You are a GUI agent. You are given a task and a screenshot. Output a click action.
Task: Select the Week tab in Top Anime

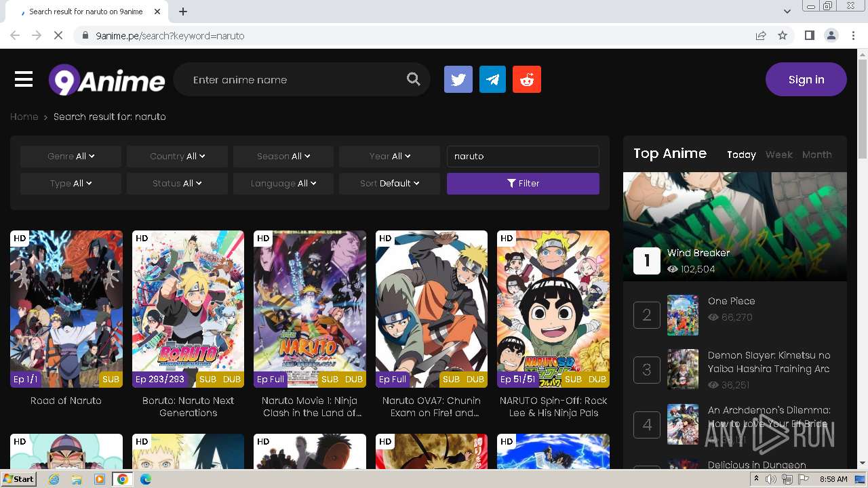(778, 155)
